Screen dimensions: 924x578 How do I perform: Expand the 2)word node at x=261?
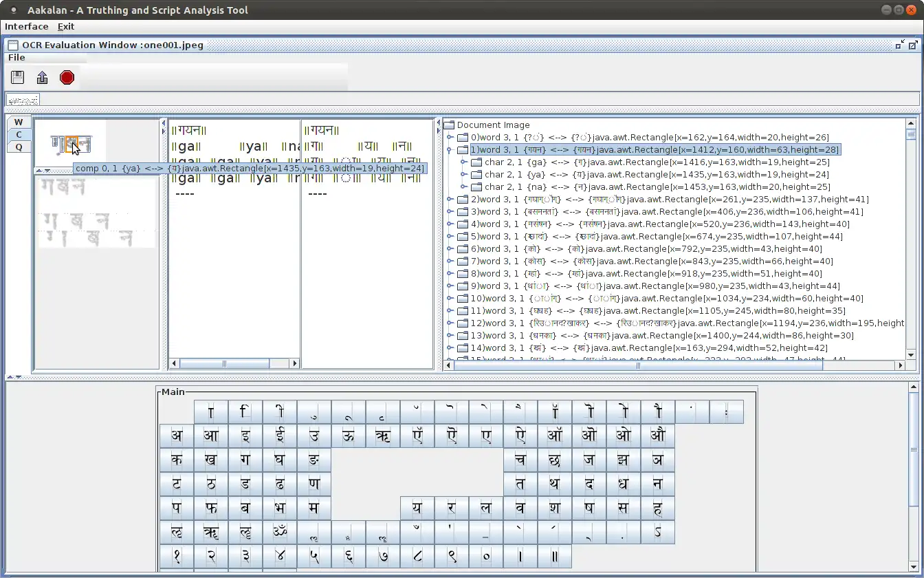tap(450, 199)
